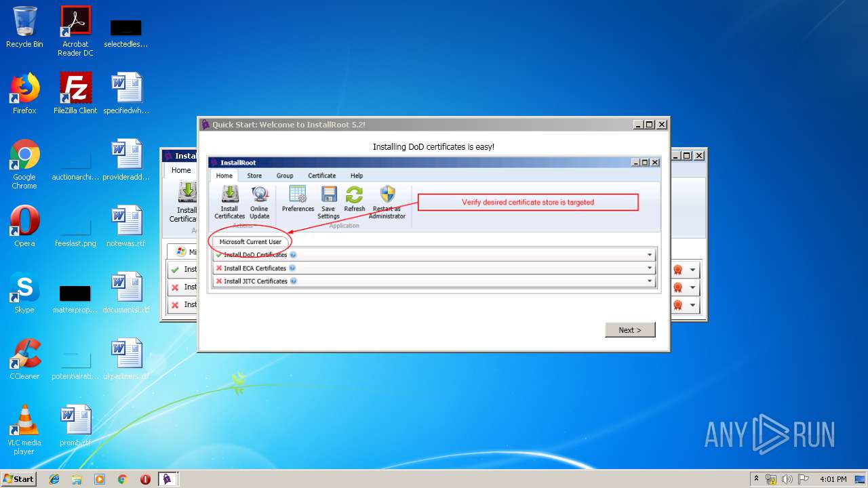Toggle green check on first row in background window
Image resolution: width=868 pixels, height=488 pixels.
click(175, 269)
